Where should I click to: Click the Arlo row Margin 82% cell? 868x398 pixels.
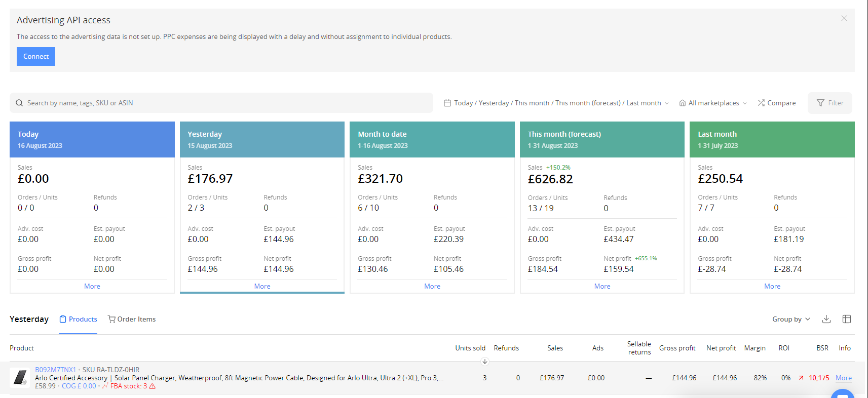click(x=760, y=378)
